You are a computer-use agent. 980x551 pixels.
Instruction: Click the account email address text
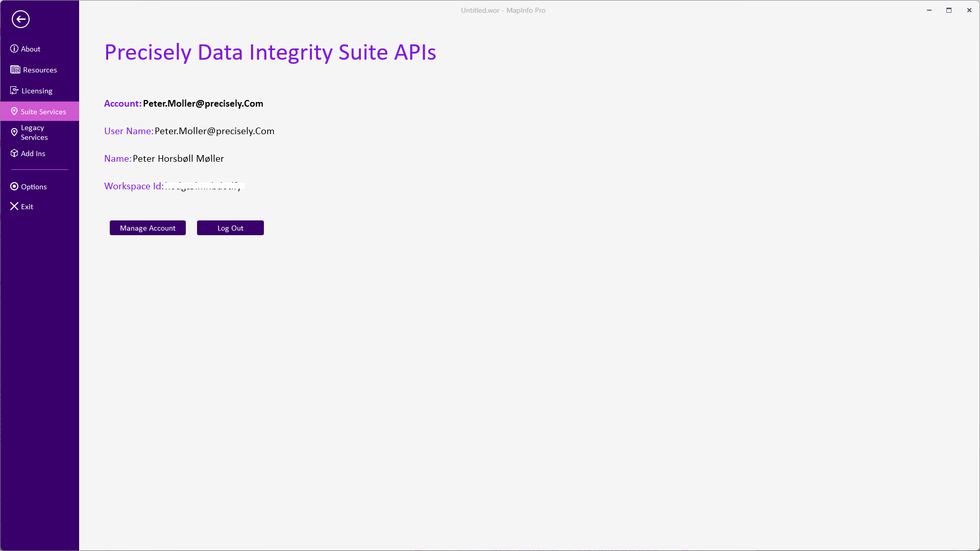pos(203,104)
